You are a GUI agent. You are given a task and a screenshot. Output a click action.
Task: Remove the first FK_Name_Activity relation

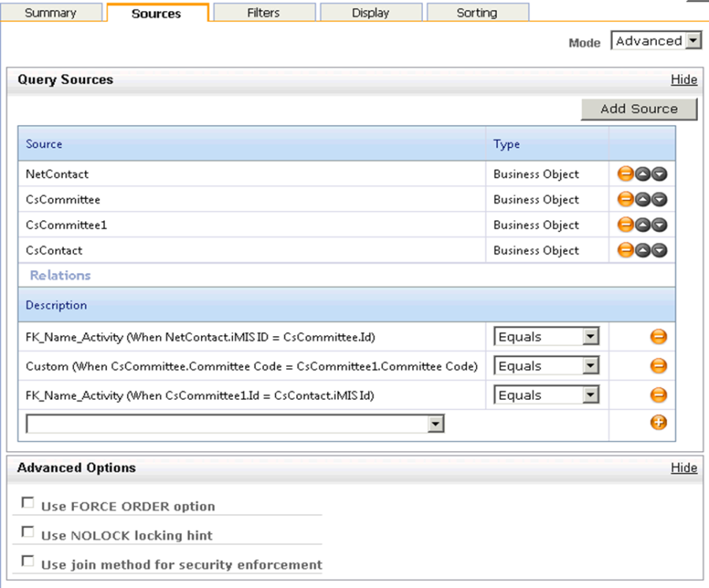659,337
